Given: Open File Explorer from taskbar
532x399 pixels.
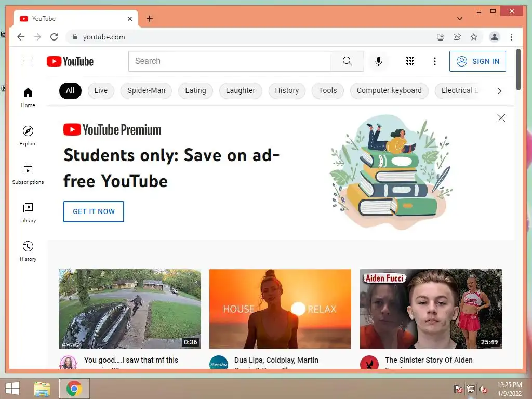Looking at the screenshot, I should (x=42, y=389).
